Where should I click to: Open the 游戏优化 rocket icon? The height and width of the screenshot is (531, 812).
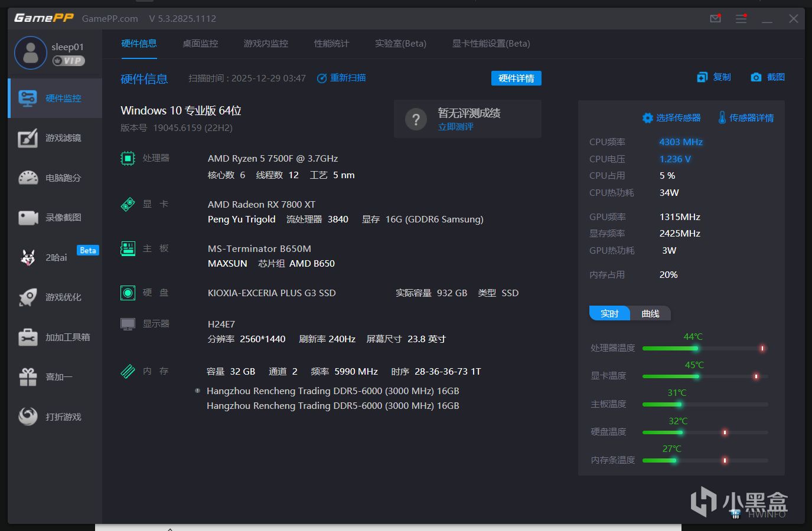(28, 297)
